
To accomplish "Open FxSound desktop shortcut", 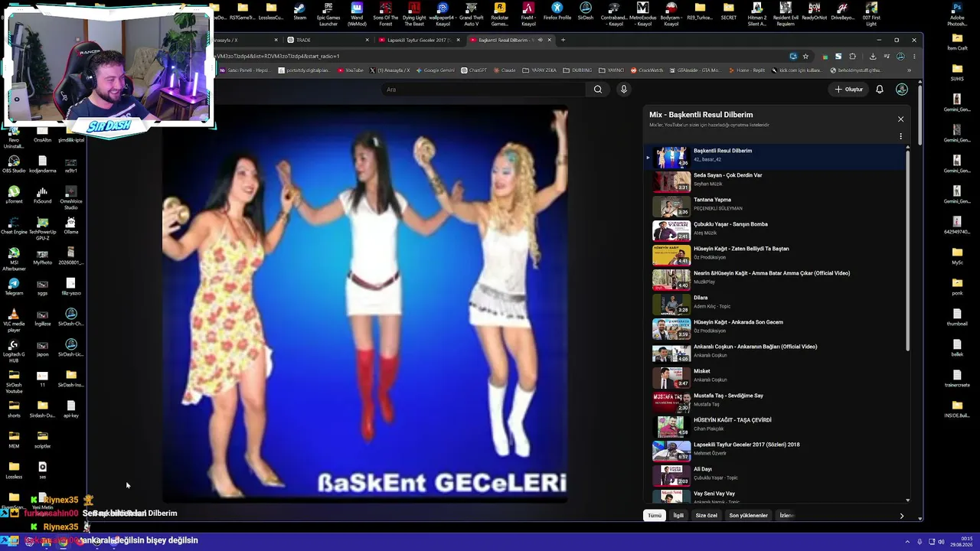I will 42,195.
